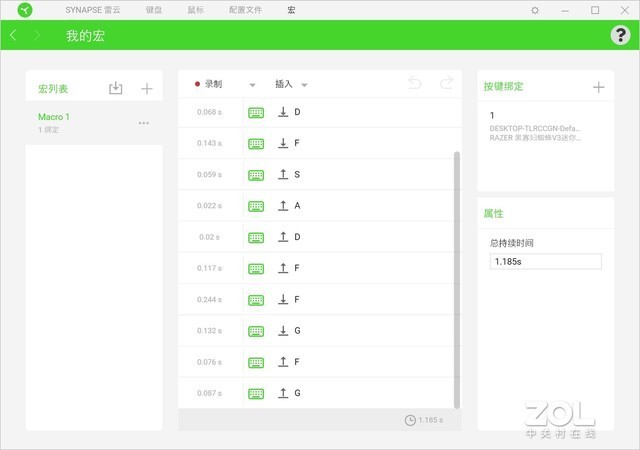
Task: Select the 0.087 s delay value
Action: [x=209, y=393]
